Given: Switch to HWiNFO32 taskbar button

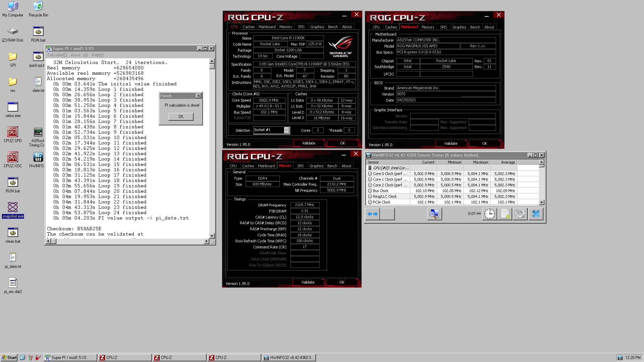Looking at the screenshot, I should [x=289, y=358].
